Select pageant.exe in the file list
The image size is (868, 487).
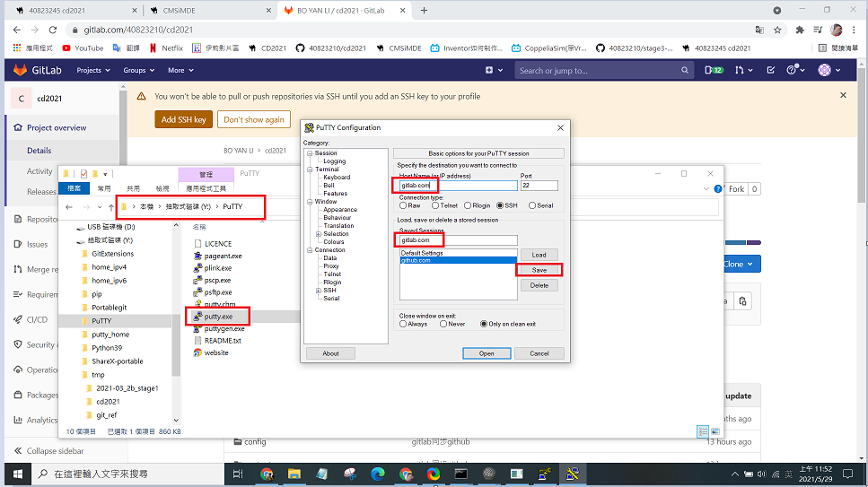[223, 256]
